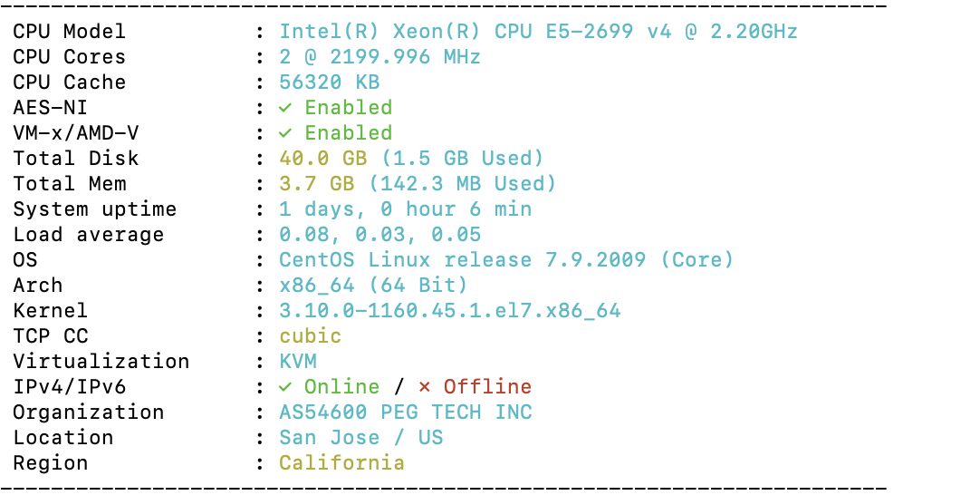Click the CPU Model value Intel Xeon E5-2699
Image resolution: width=980 pixels, height=495 pixels.
pyautogui.click(x=538, y=32)
